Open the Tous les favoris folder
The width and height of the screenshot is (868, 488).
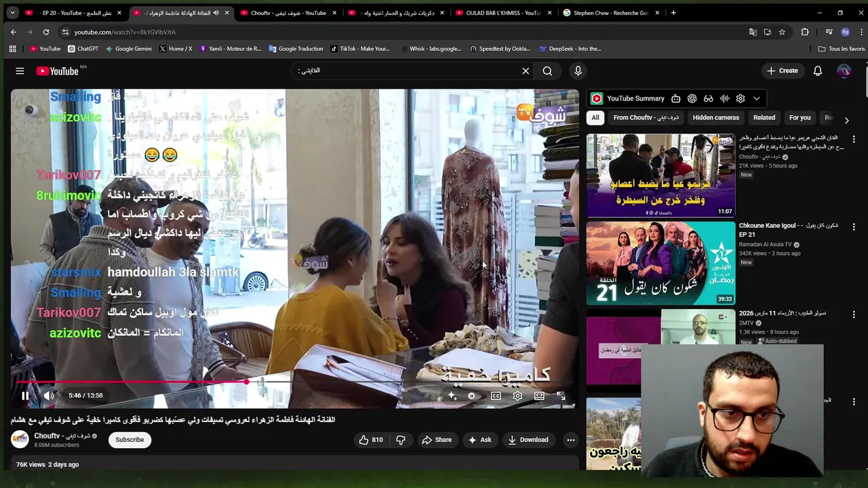[x=842, y=49]
